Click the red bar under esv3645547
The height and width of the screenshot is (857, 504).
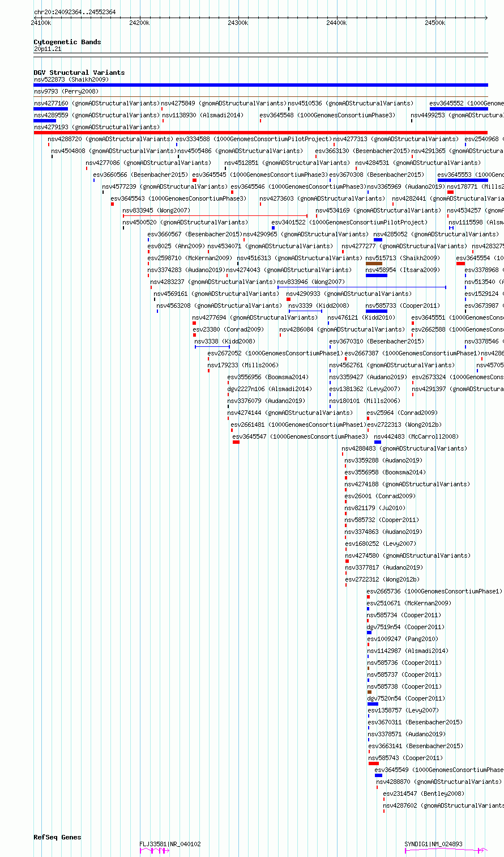236,442
